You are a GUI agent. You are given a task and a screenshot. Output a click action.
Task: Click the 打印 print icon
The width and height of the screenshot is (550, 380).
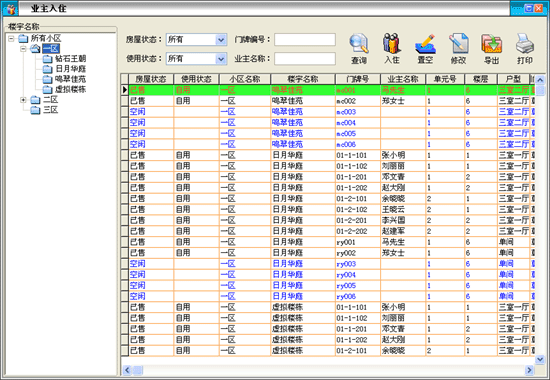click(525, 44)
